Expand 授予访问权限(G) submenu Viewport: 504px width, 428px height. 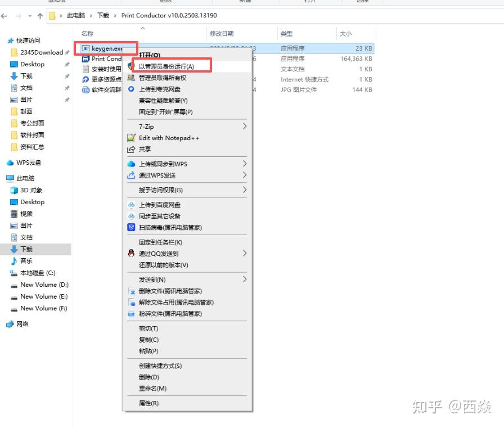pyautogui.click(x=187, y=190)
